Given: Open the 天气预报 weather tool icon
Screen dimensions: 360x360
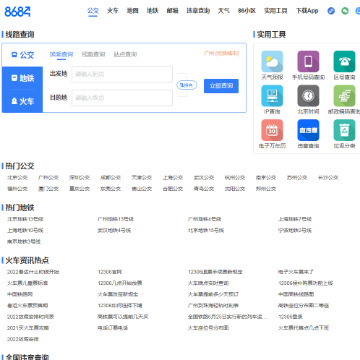Looking at the screenshot, I should [272, 62].
